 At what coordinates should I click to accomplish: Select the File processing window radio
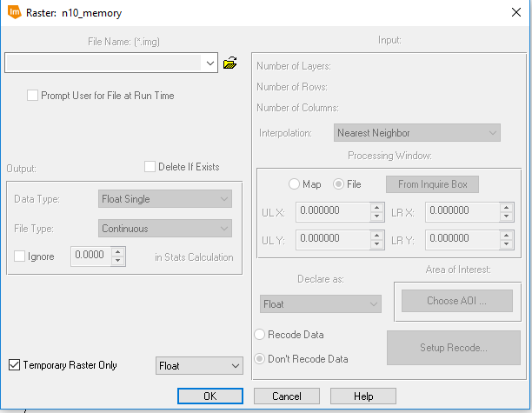click(338, 184)
